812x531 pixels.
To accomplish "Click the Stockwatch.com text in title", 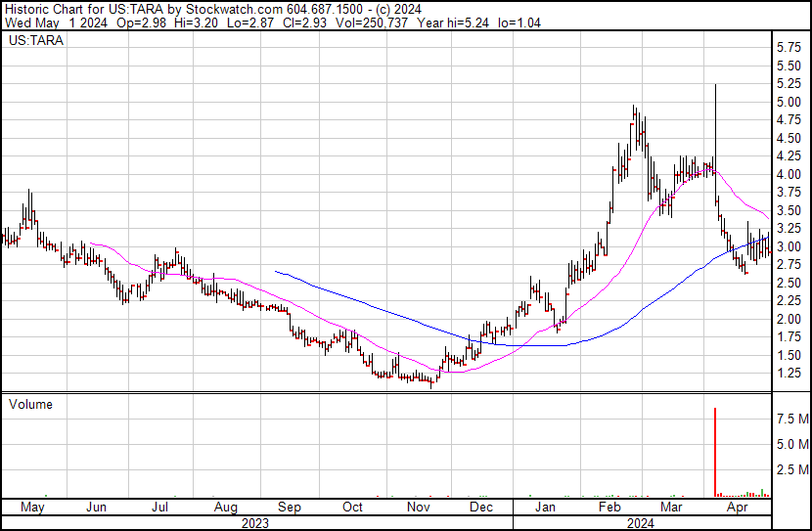I will 235,10.
